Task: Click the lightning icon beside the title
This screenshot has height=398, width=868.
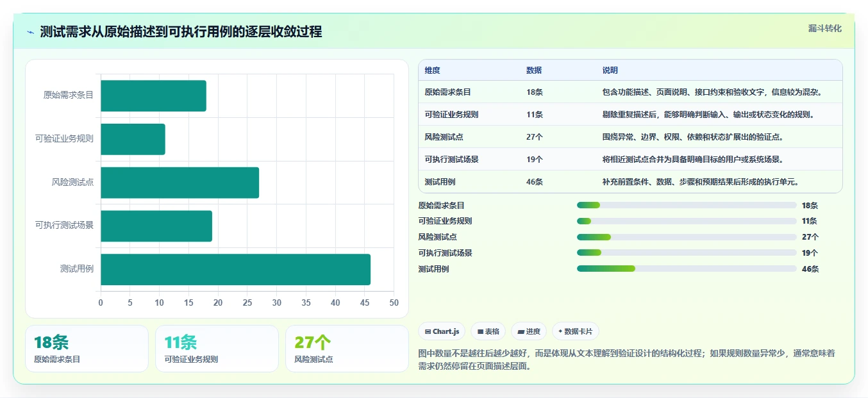Action: tap(31, 32)
